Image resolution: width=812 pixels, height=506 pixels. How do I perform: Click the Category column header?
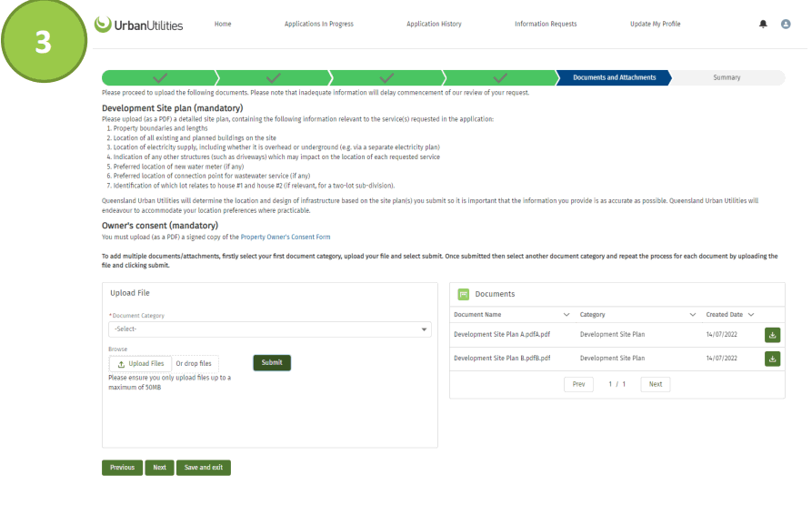(x=593, y=315)
